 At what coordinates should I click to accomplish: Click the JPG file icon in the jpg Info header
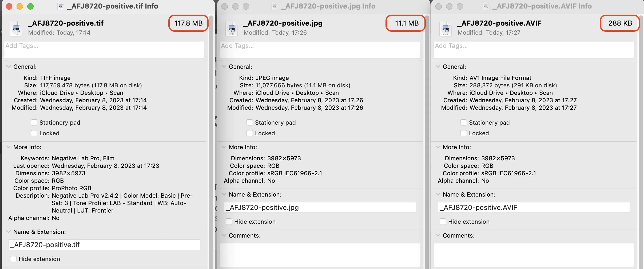(x=232, y=28)
